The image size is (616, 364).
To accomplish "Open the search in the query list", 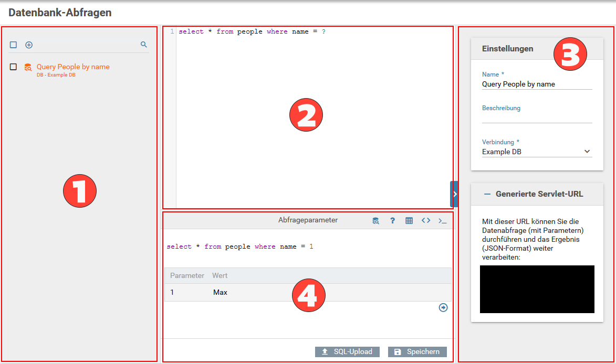I will [144, 45].
